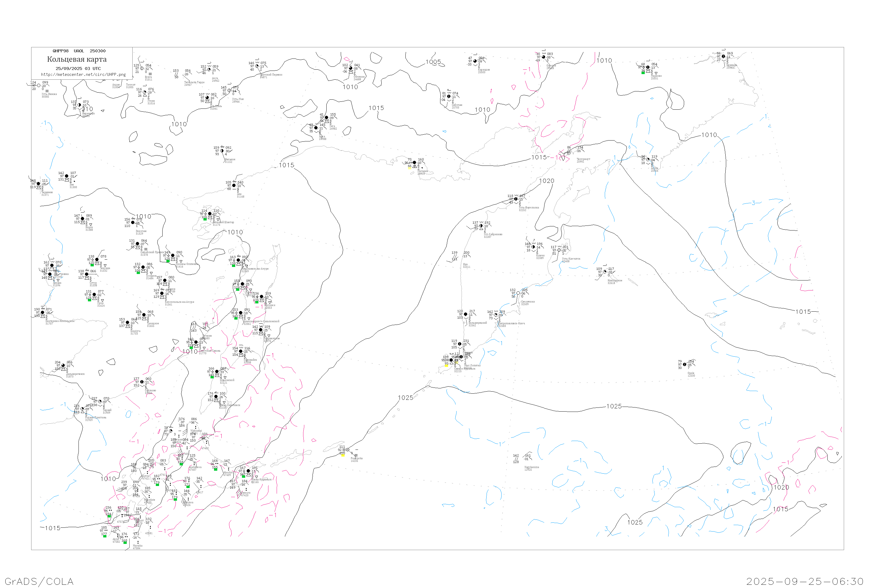This screenshot has width=882, height=588.
Task: Click the Усть-Нюкжа open station circle
Action: 39,86
